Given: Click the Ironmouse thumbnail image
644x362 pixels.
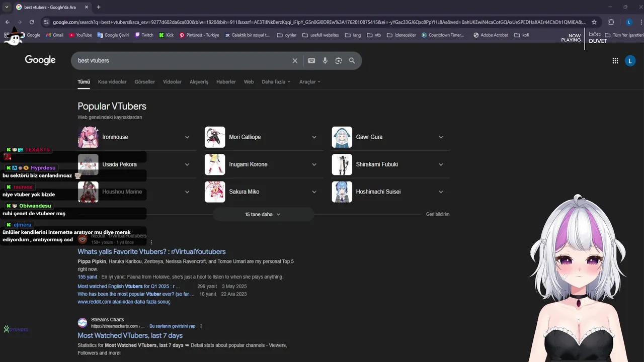Looking at the screenshot, I should (x=88, y=137).
